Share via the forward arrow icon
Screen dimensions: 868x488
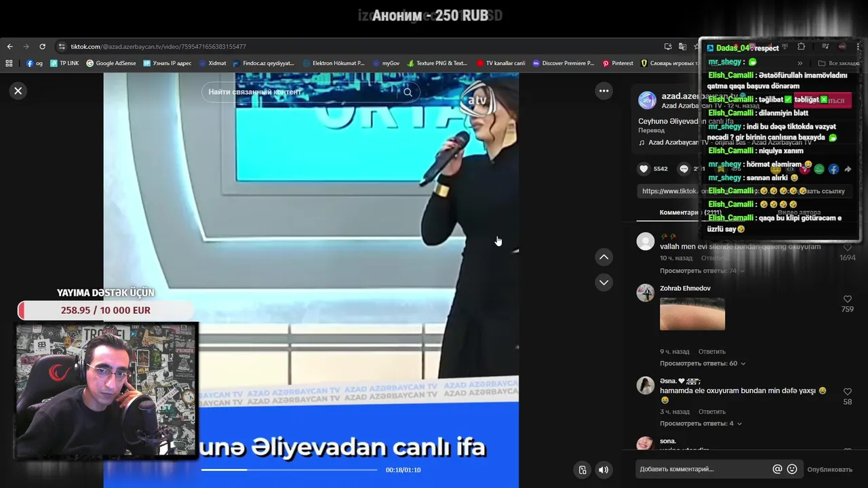[x=848, y=169]
